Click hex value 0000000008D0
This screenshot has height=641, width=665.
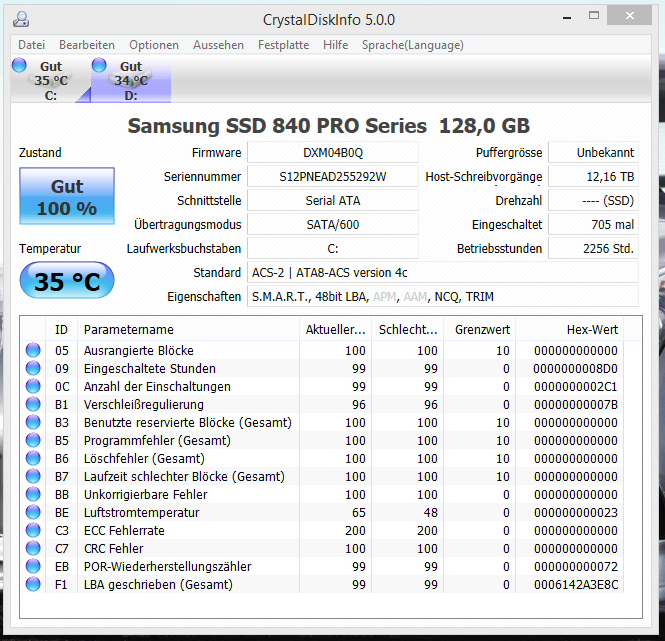576,369
